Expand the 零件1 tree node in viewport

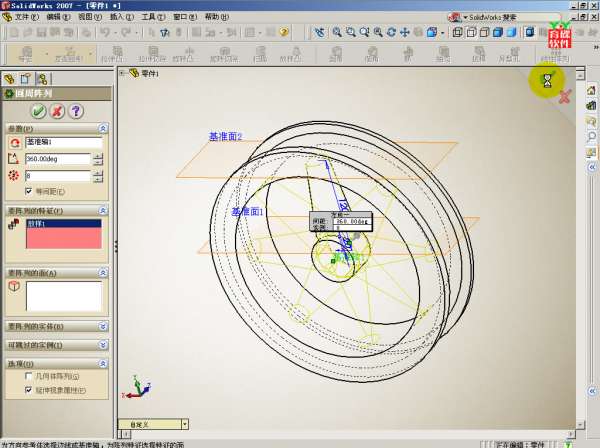pos(122,73)
